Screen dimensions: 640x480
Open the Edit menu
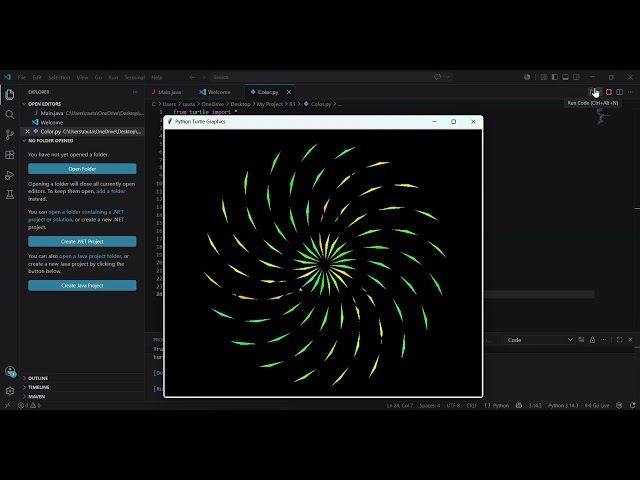37,77
